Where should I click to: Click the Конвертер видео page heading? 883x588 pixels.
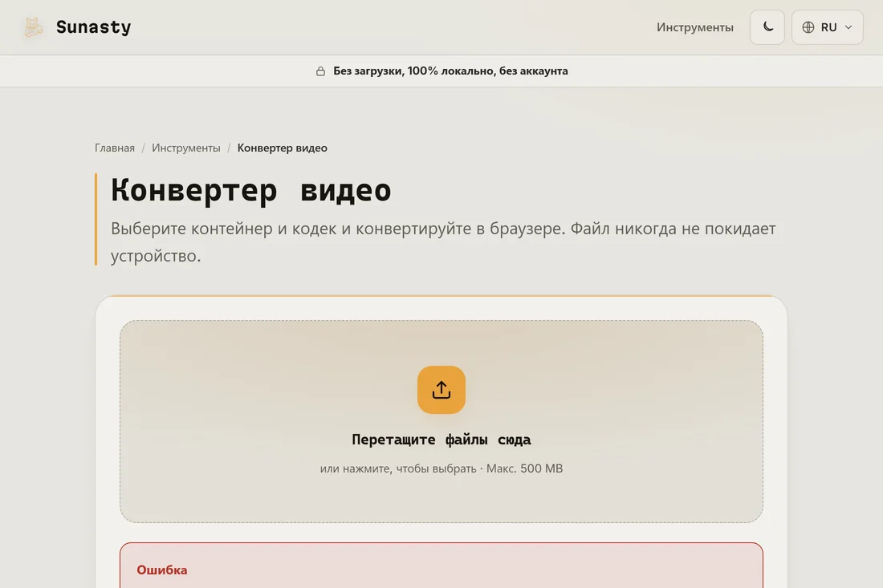tap(250, 189)
